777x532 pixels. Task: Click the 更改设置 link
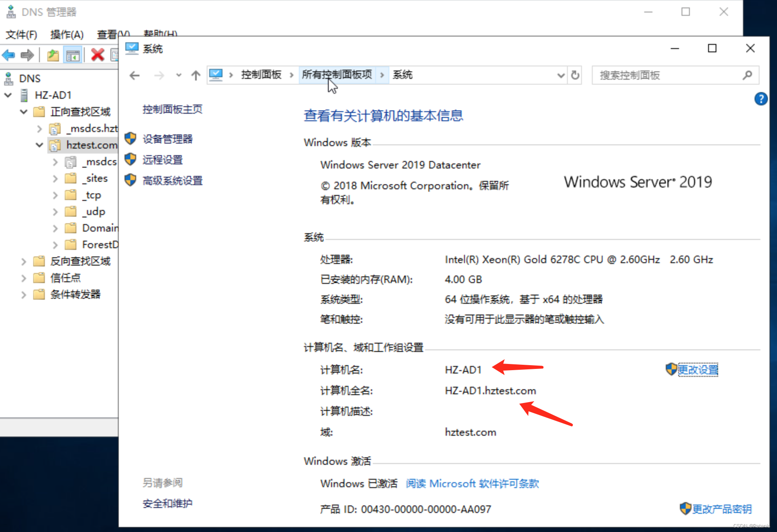pos(698,369)
